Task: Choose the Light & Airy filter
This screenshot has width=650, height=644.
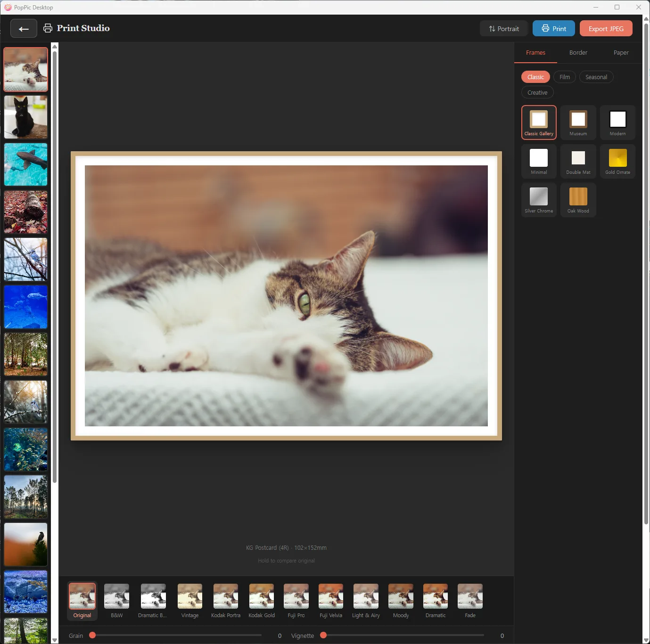Action: pyautogui.click(x=366, y=601)
